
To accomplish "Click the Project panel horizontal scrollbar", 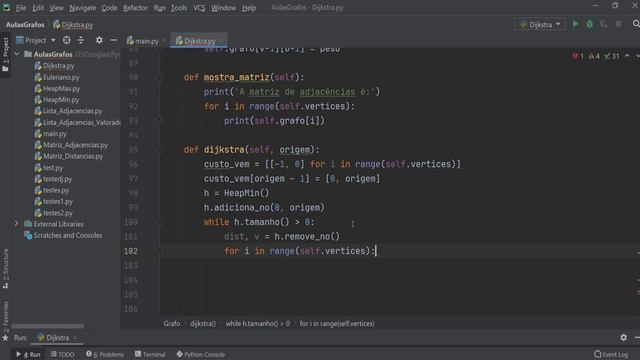I will pos(48,326).
